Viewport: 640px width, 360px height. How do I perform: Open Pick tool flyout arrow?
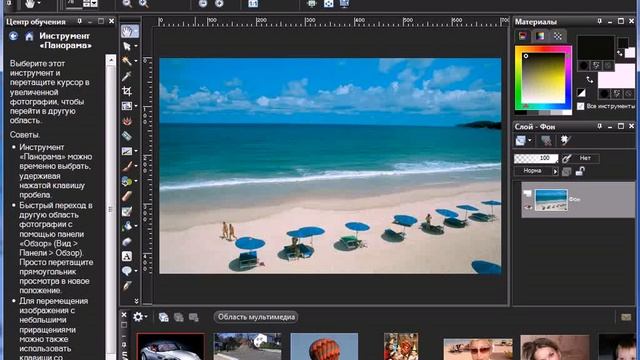[136, 47]
